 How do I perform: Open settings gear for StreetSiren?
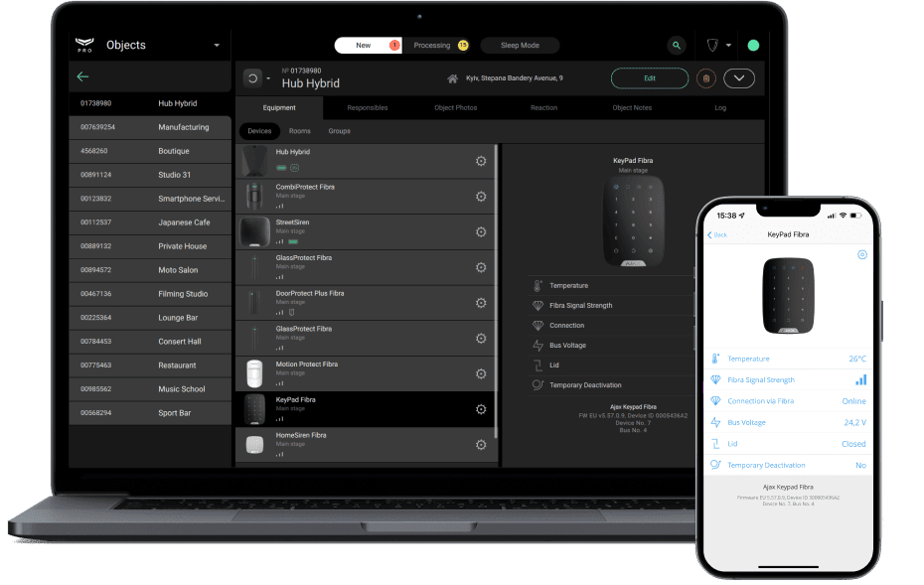481,231
